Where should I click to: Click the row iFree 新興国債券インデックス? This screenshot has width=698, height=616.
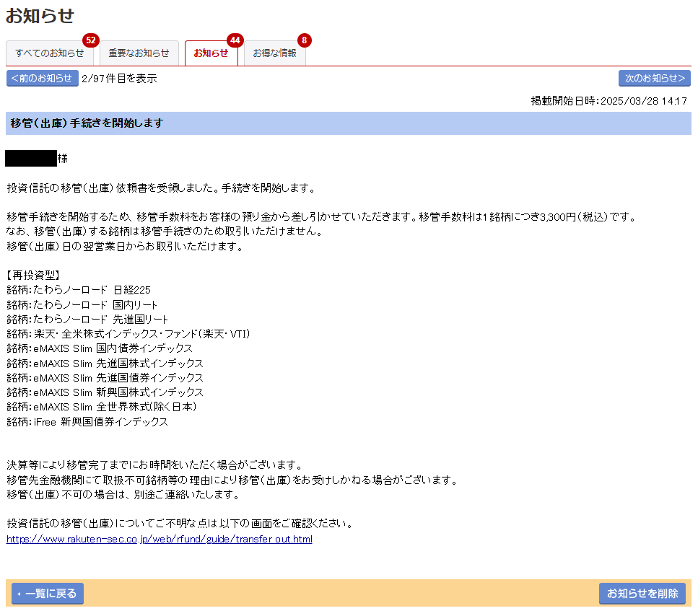click(x=87, y=422)
